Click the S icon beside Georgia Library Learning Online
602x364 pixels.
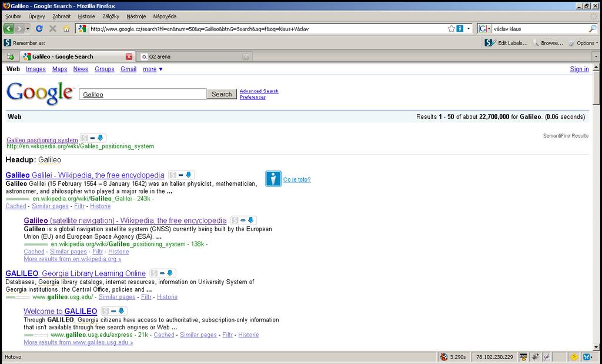click(x=154, y=273)
